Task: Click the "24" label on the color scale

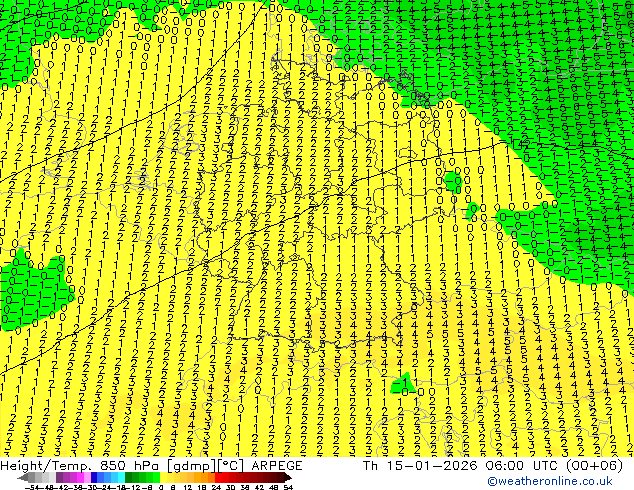Action: pyautogui.click(x=216, y=487)
